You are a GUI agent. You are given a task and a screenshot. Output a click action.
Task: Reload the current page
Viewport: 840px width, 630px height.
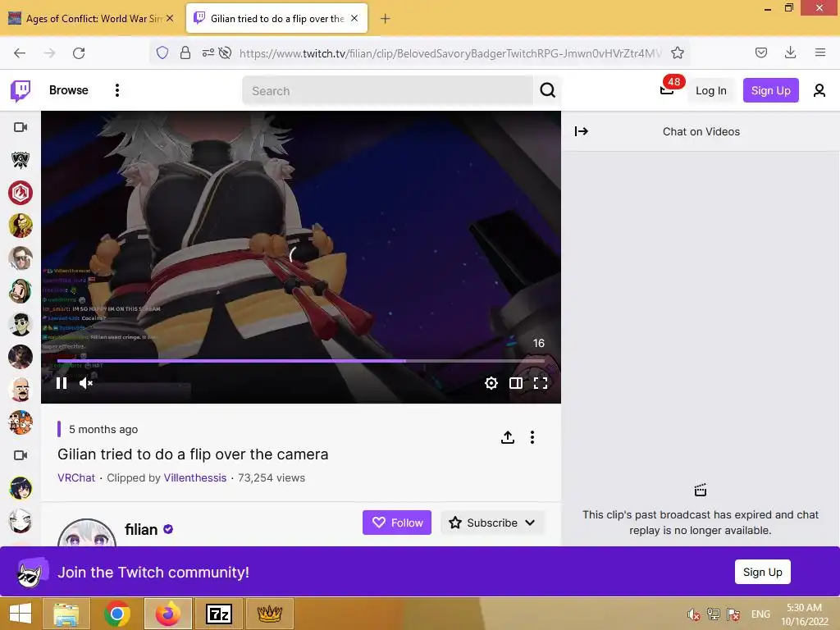pyautogui.click(x=79, y=52)
